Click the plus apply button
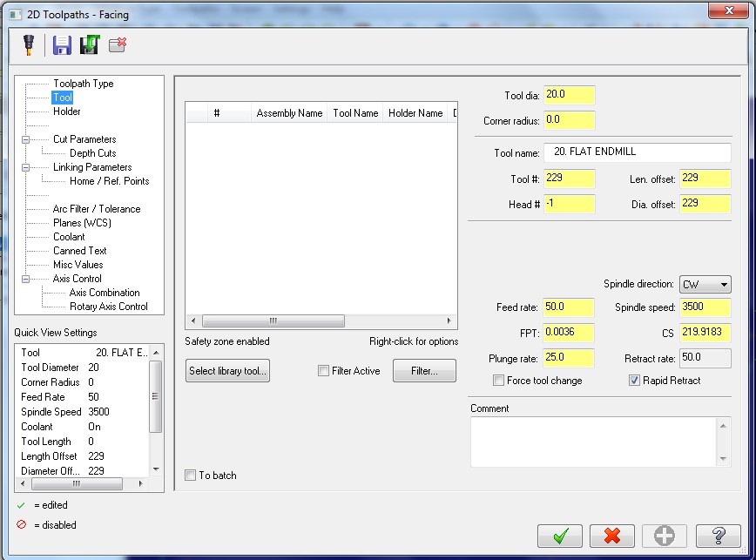756x560 pixels. click(664, 536)
